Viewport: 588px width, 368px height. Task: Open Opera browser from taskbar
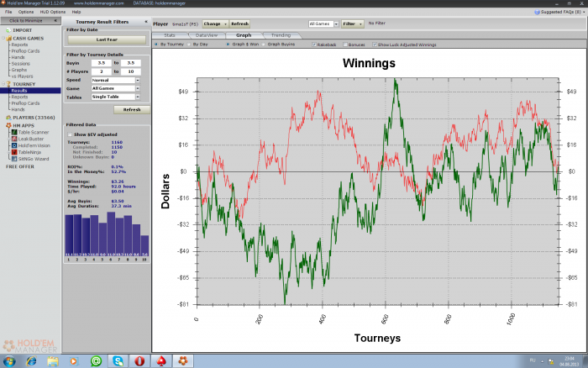(x=139, y=361)
